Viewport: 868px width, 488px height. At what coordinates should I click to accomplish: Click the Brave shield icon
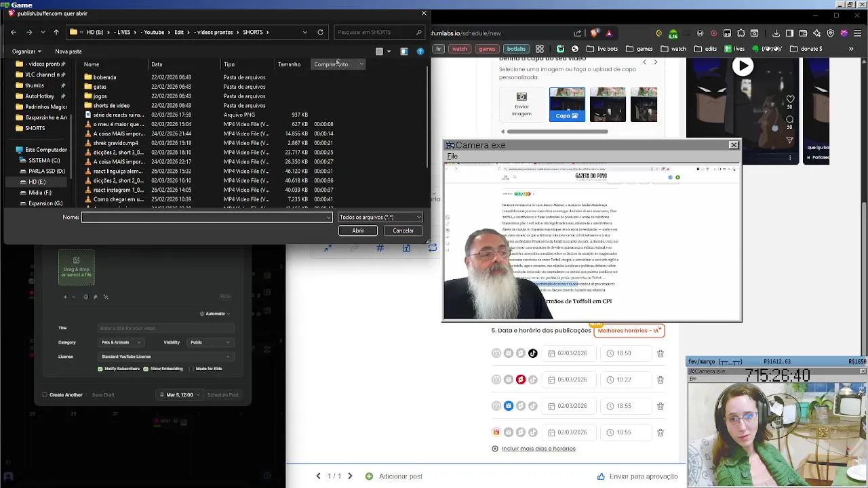[595, 33]
